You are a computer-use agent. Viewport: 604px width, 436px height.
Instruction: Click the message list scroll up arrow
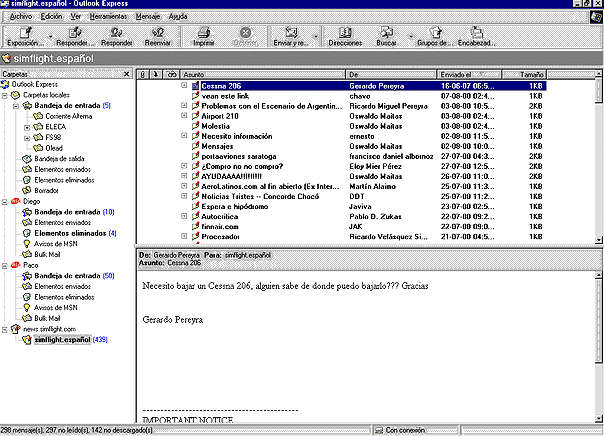[599, 74]
